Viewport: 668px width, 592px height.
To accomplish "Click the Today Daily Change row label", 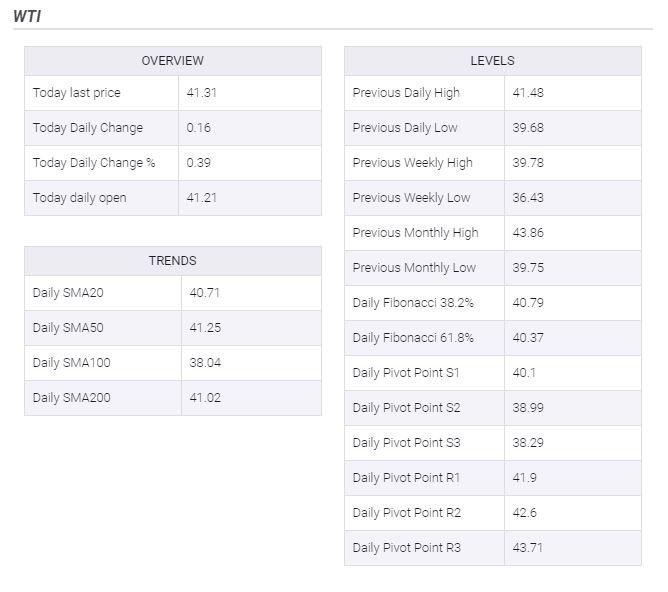I will click(x=88, y=128).
